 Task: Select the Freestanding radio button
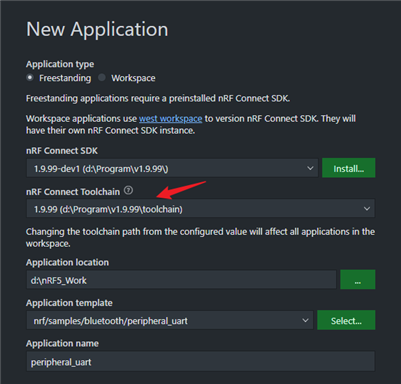30,78
